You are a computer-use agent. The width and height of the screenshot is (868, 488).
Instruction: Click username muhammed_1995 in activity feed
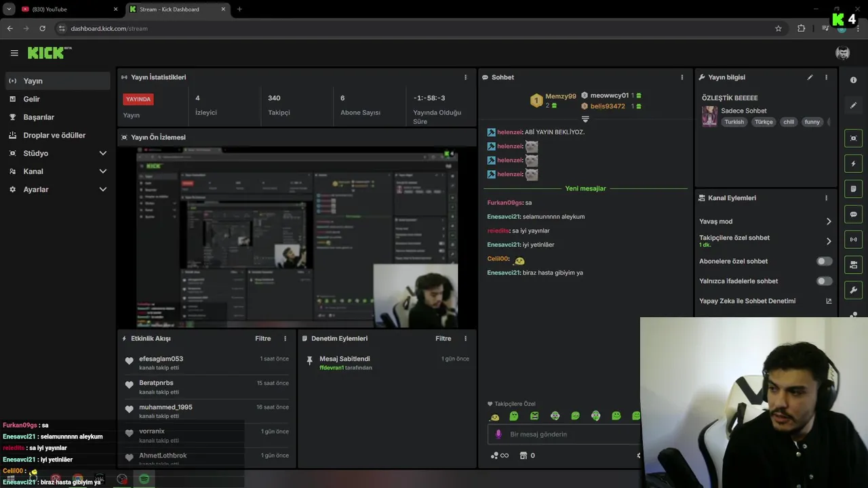click(x=165, y=407)
